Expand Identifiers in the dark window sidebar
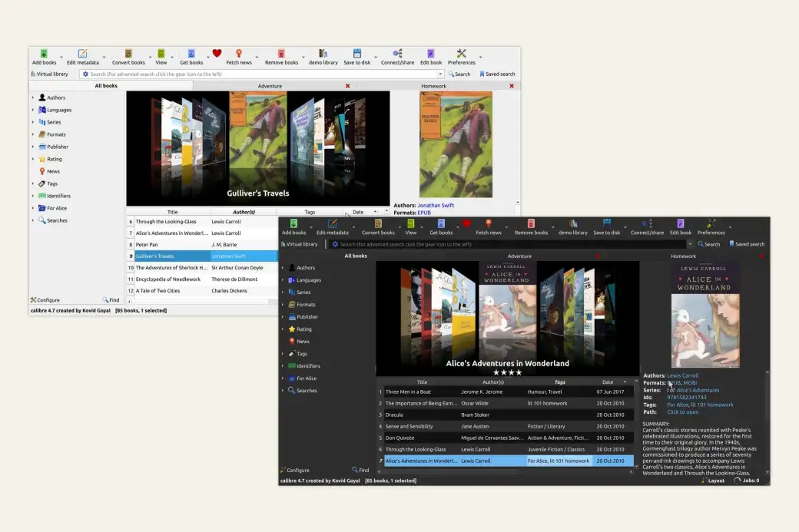This screenshot has height=532, width=799. coord(283,365)
